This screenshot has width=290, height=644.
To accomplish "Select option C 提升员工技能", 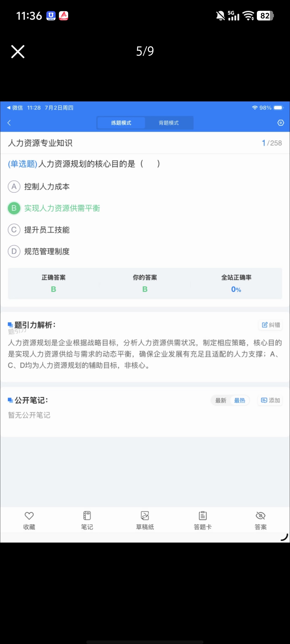I will pos(39,230).
